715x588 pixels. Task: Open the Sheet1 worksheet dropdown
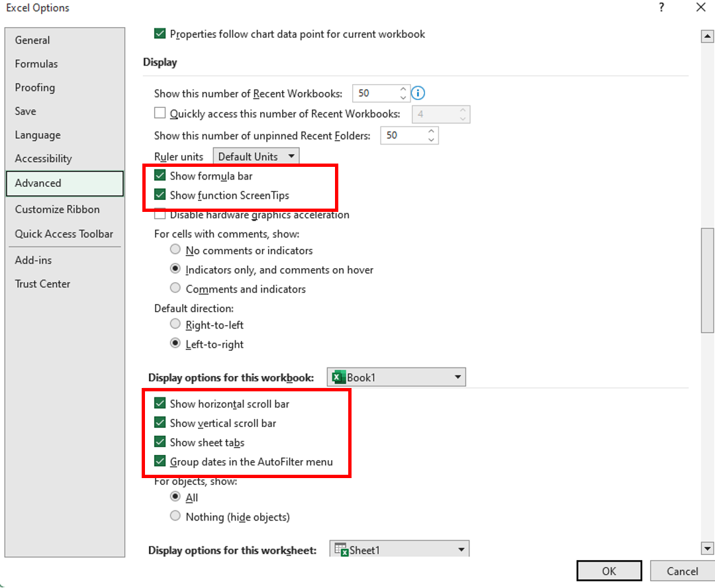point(399,549)
